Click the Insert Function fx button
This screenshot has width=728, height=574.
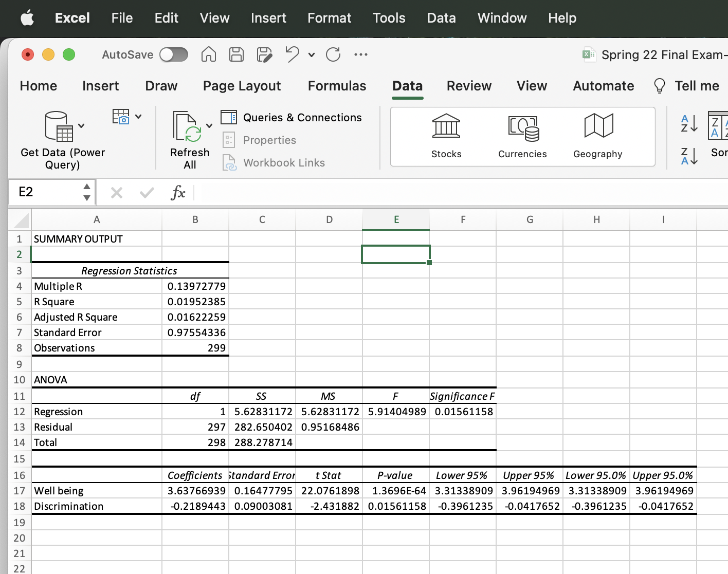pos(178,193)
